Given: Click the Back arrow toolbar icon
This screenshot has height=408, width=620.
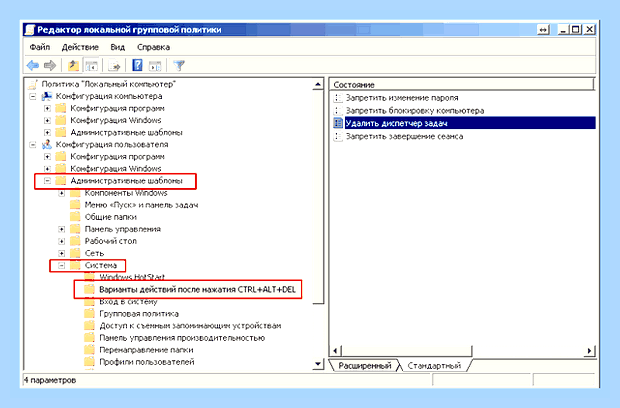Looking at the screenshot, I should coord(33,65).
